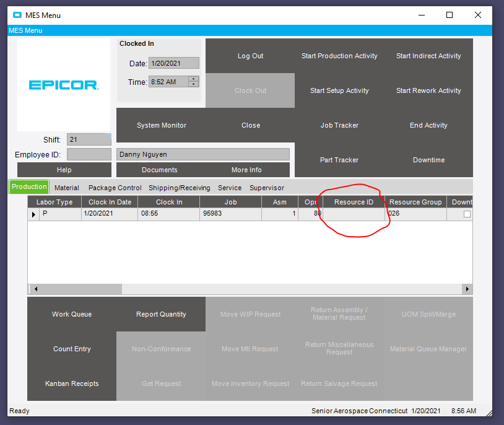Screen dimensions: 504x425
Task: Toggle the Downtime checkbox in the job row
Action: (467, 214)
